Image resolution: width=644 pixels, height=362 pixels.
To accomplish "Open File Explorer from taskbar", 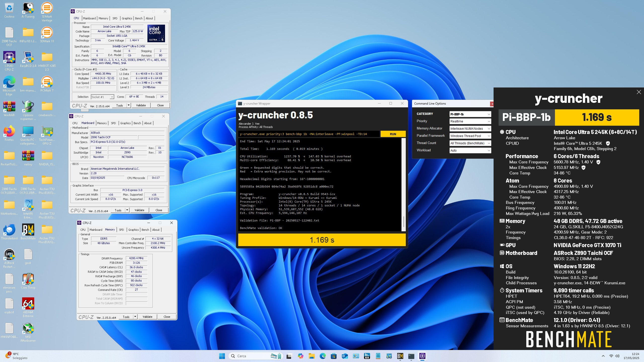I will pyautogui.click(x=311, y=356).
